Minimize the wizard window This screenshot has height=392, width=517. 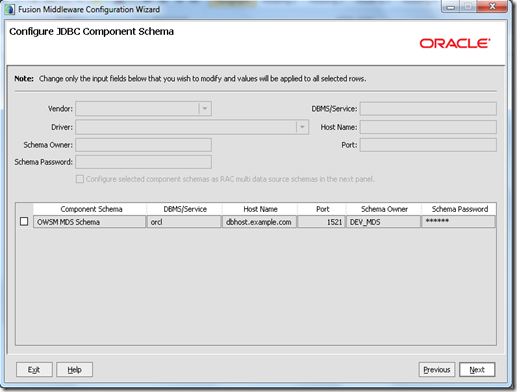point(450,7)
